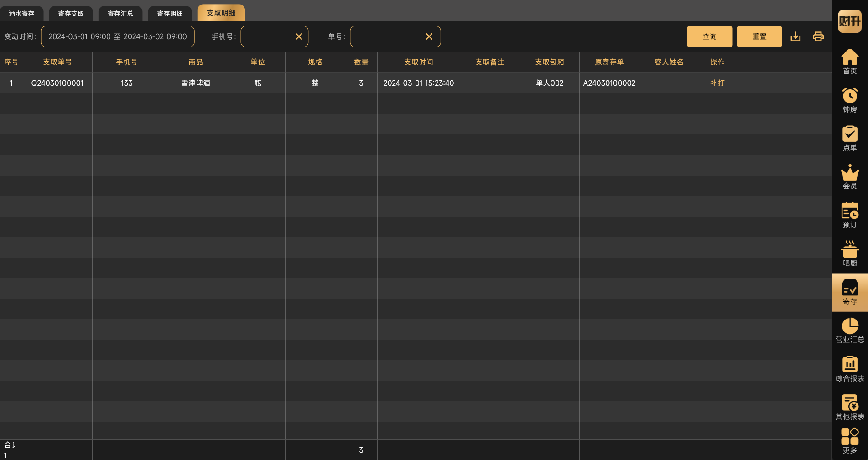Switch to the 寄存汇总 tab
The width and height of the screenshot is (868, 460).
(120, 14)
